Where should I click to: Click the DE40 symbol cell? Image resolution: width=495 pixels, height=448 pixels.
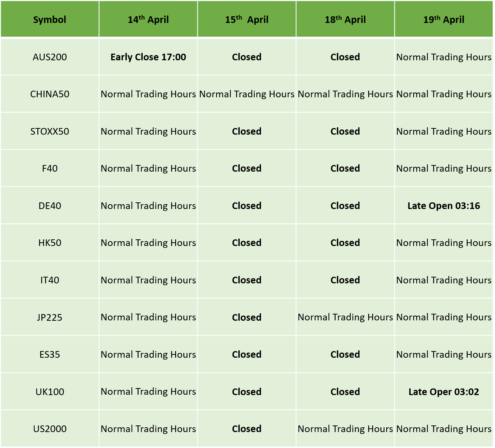pyautogui.click(x=50, y=206)
